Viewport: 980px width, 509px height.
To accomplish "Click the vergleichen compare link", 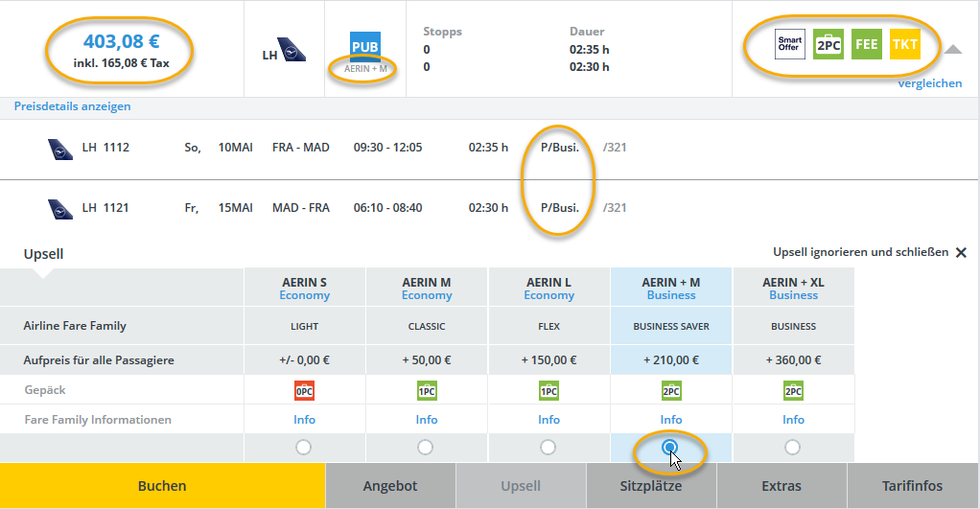I will (x=929, y=83).
